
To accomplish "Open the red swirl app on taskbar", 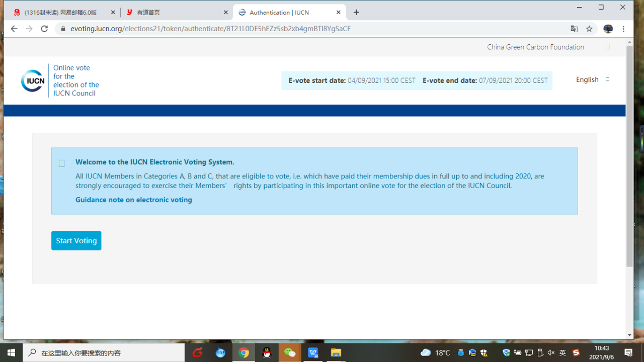I will [197, 352].
